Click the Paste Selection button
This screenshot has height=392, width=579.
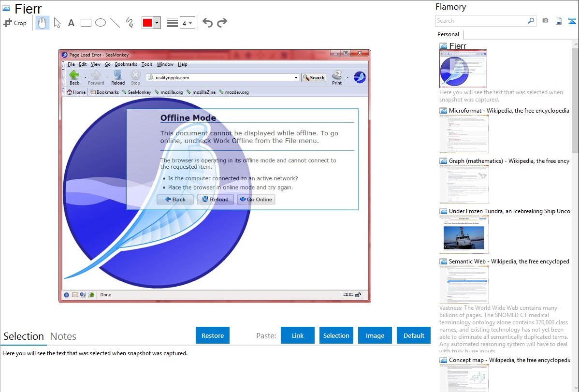336,335
